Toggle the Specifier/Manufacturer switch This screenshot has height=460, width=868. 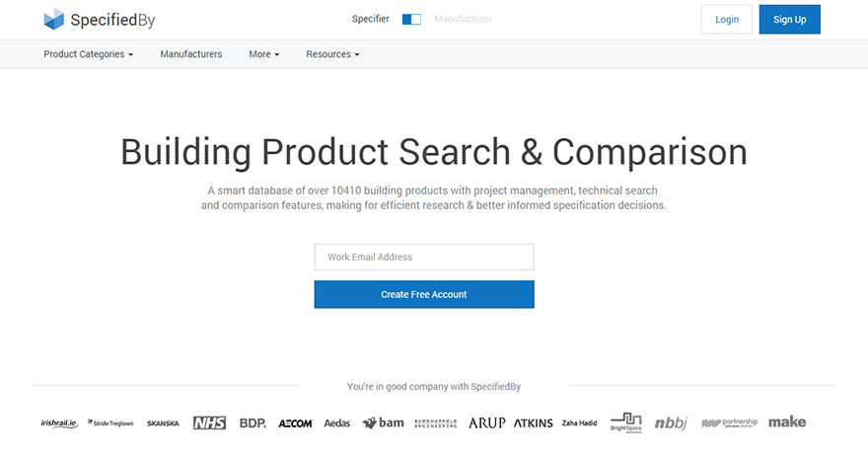tap(411, 19)
